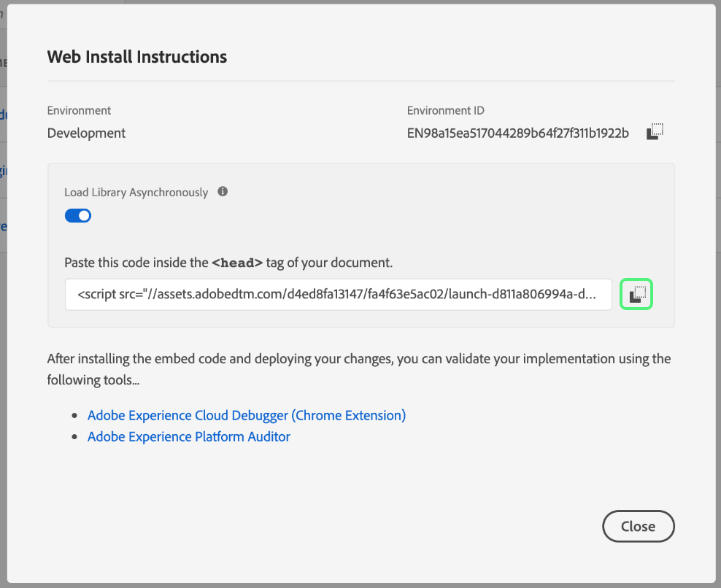Click inside the script embed code field
Viewport: 721px width, 588px height.
pyautogui.click(x=338, y=294)
